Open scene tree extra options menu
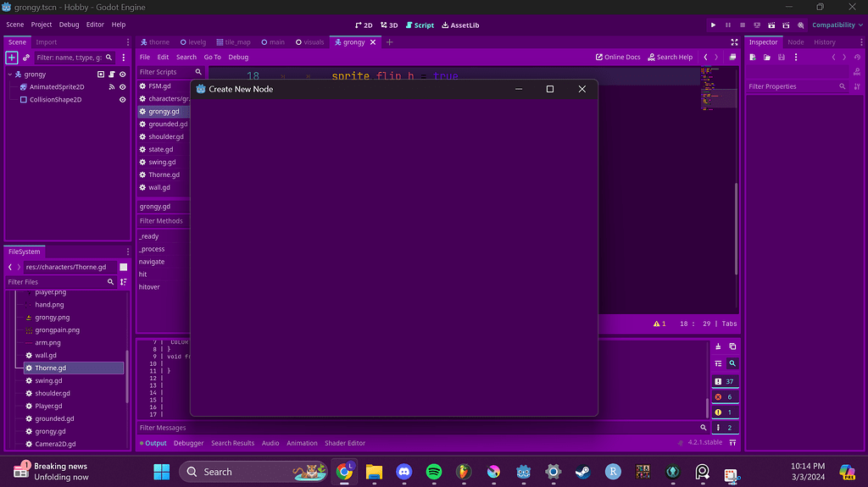The width and height of the screenshot is (868, 487). click(x=124, y=57)
